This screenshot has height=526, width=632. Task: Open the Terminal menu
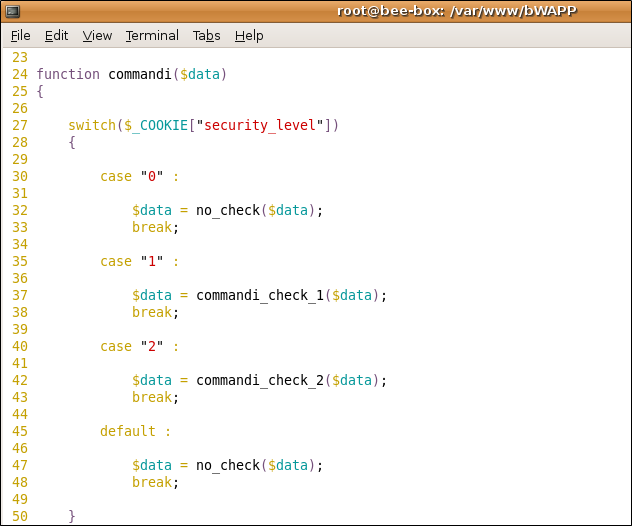point(152,36)
